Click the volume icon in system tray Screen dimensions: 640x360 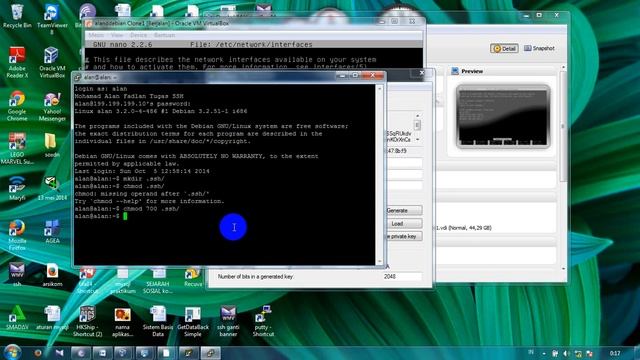tap(567, 353)
